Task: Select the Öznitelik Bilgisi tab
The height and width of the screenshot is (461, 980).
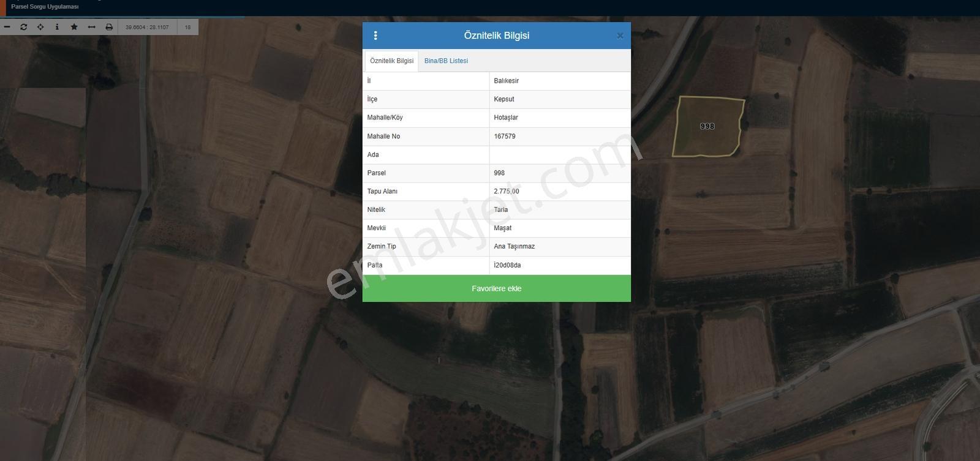Action: pos(392,61)
